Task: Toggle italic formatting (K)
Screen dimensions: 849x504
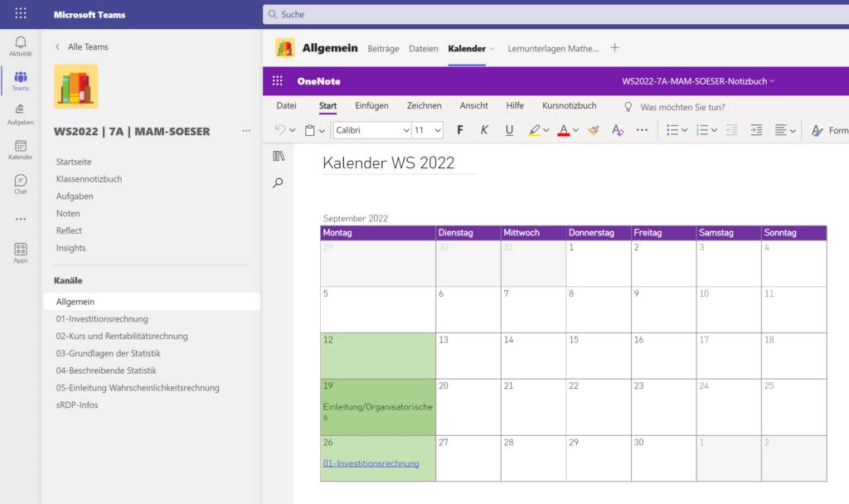Action: 484,130
